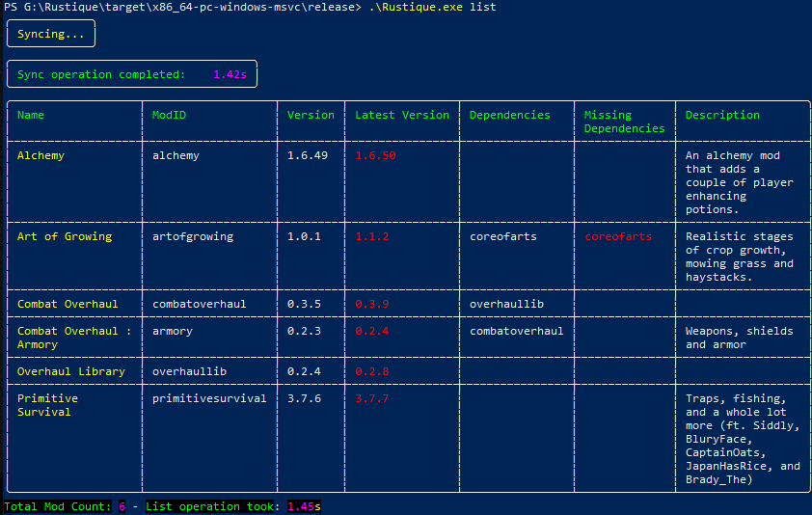Click red 'coreofarts' missing dependency
The image size is (812, 515).
point(618,236)
